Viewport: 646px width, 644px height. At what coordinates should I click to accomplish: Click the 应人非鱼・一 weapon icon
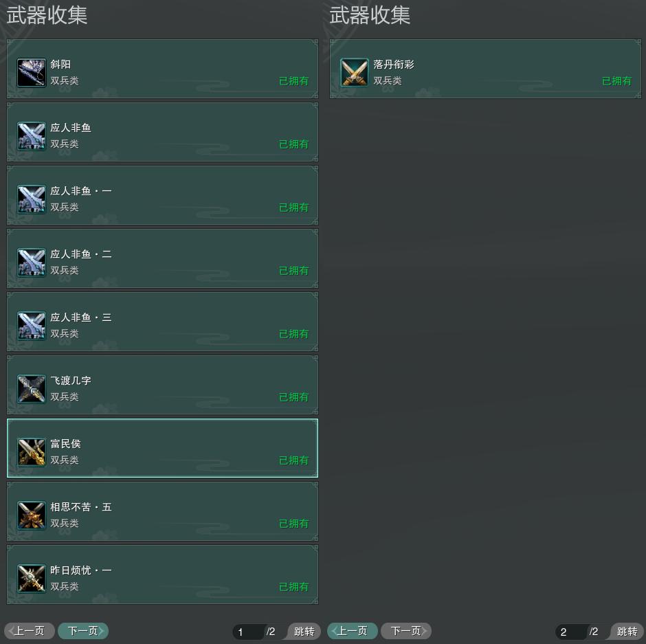pyautogui.click(x=32, y=199)
